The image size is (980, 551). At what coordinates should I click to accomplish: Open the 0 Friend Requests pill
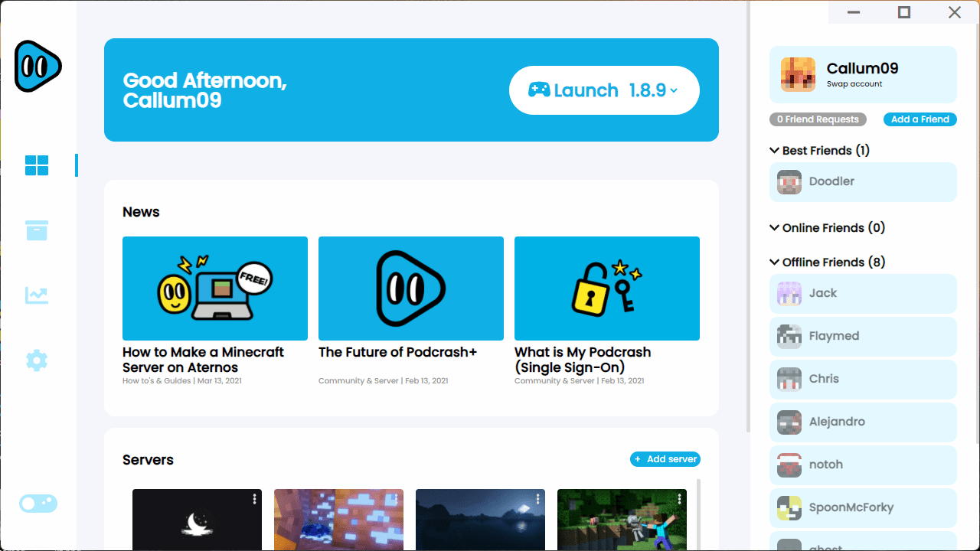click(818, 119)
